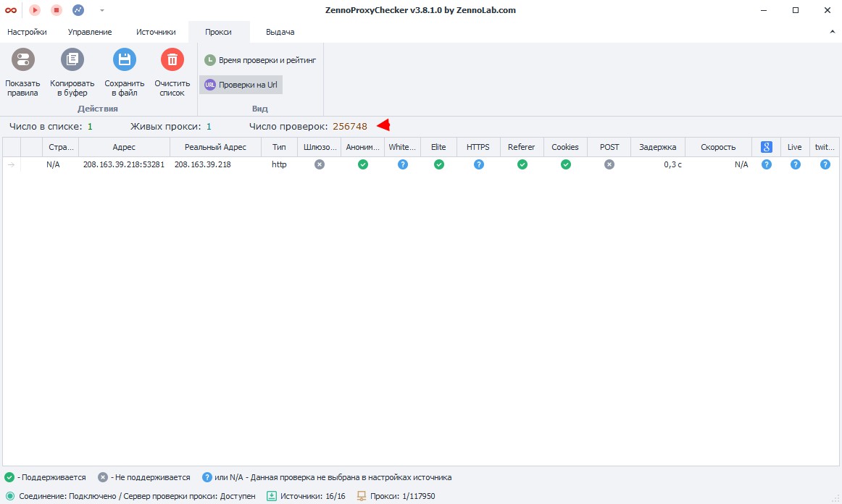Screen dimensions: 842x504
Task: Click the HTTPS blue question icon
Action: tap(479, 165)
